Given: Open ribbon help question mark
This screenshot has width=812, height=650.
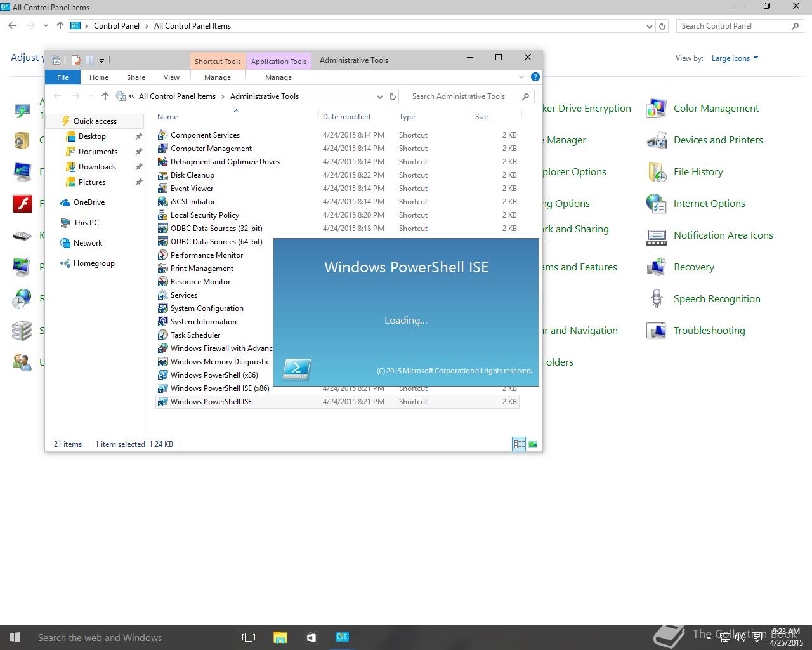Looking at the screenshot, I should point(535,77).
